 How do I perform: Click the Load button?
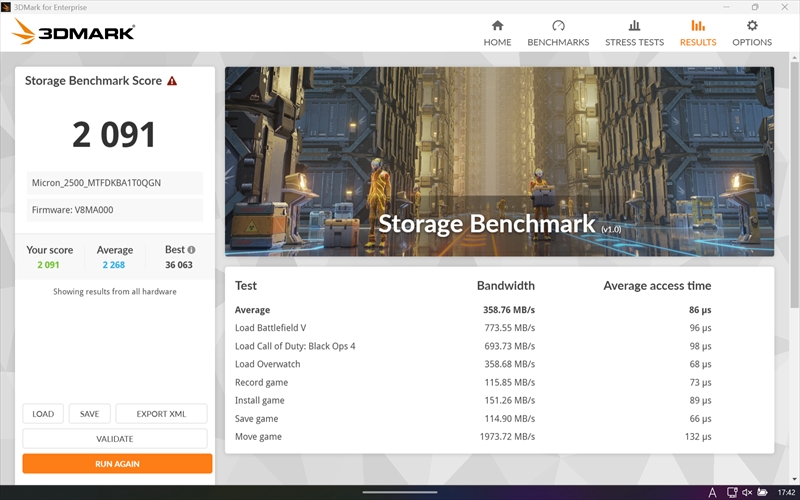click(x=43, y=414)
